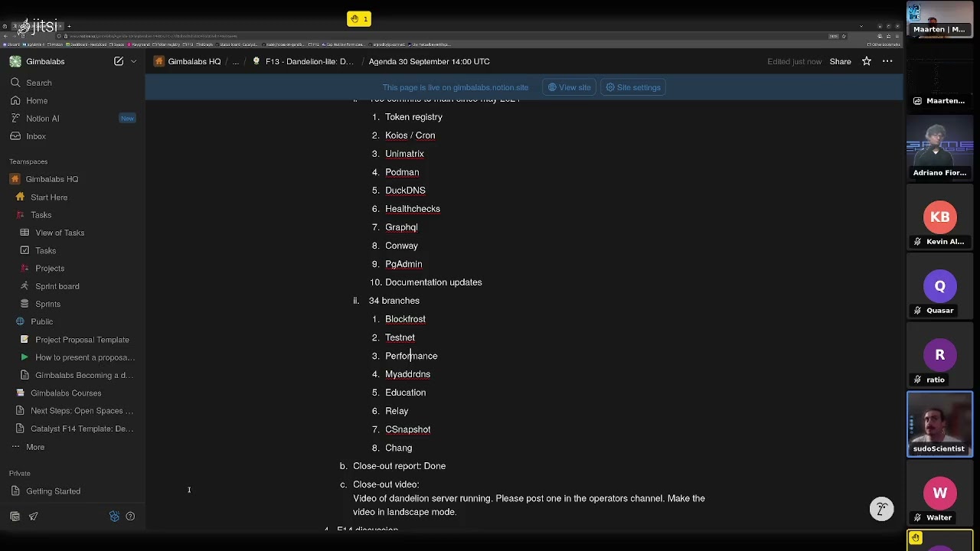The width and height of the screenshot is (980, 551).
Task: Expand More items in sidebar
Action: point(34,447)
